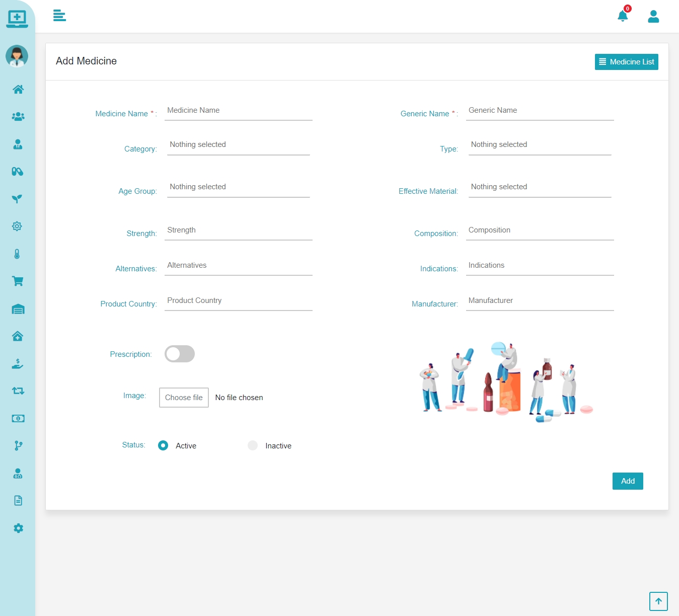679x616 pixels.
Task: Click the outlined cog icon in the sidebar
Action: pyautogui.click(x=18, y=226)
